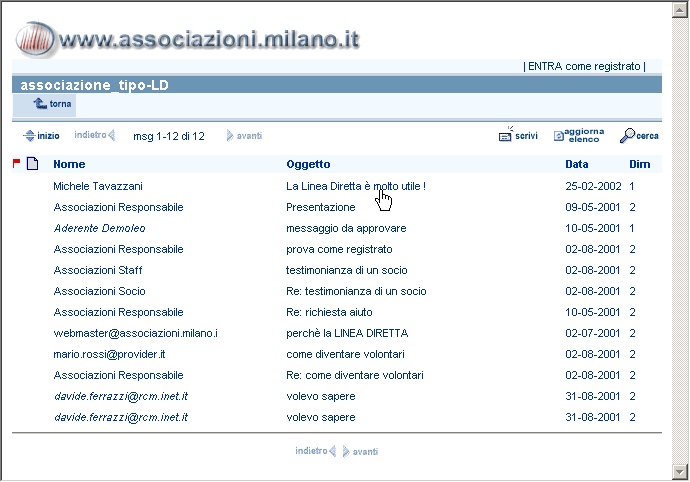Click sender webmaster@associazioni.milano.i
The image size is (690, 482).
(135, 333)
